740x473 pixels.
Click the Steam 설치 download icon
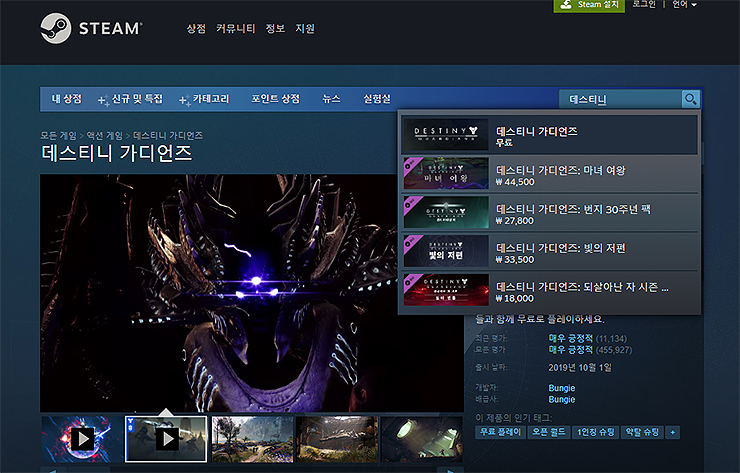pyautogui.click(x=565, y=5)
